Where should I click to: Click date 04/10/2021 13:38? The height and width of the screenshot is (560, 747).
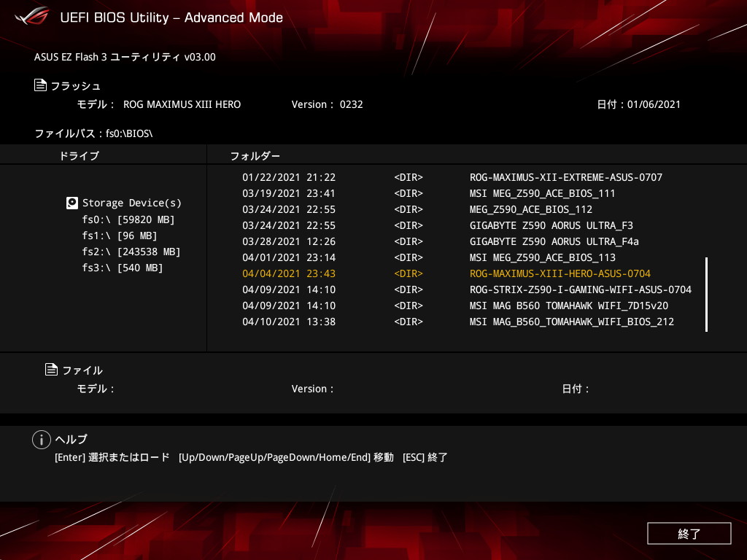(289, 322)
